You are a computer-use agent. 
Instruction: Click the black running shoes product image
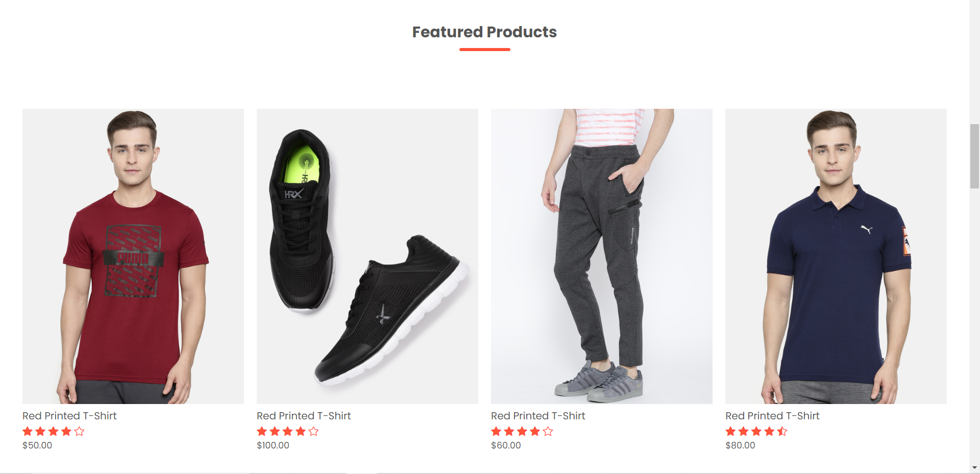(367, 255)
